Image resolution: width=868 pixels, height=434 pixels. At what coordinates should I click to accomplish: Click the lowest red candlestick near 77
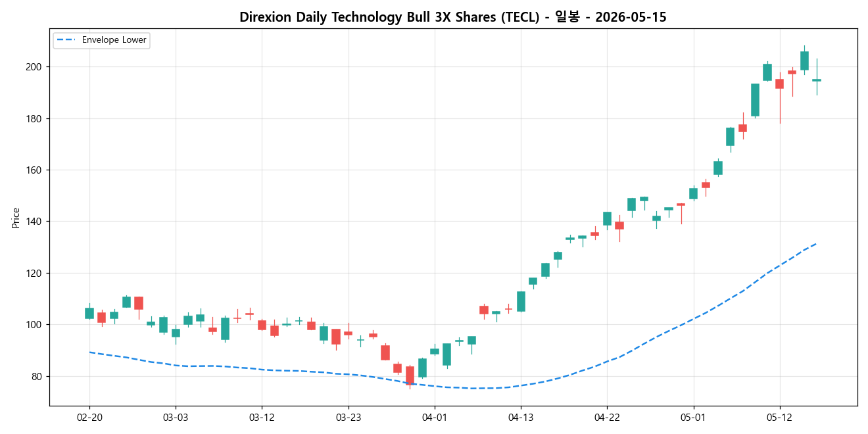point(410,375)
